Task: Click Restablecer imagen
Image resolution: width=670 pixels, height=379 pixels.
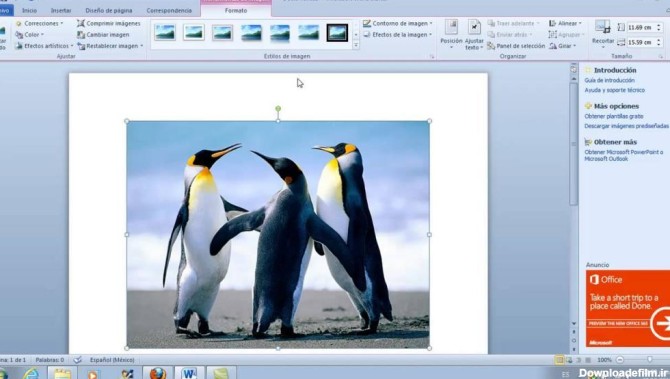Action: point(108,45)
